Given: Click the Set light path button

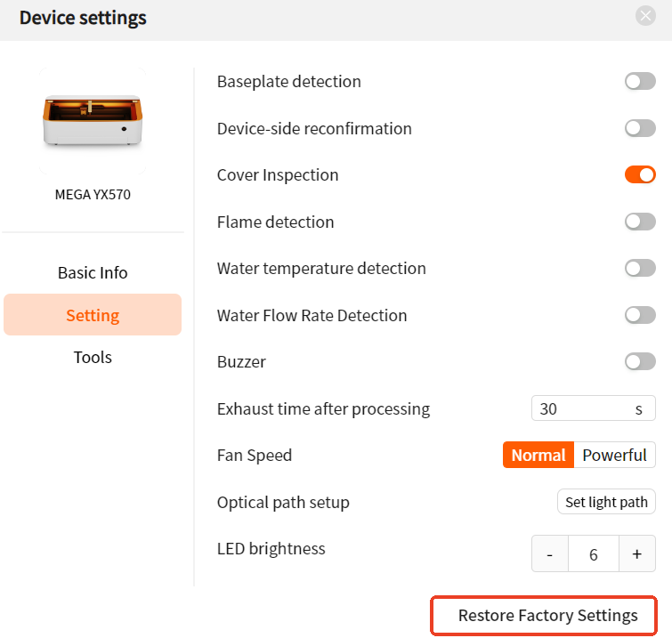Looking at the screenshot, I should tap(606, 502).
